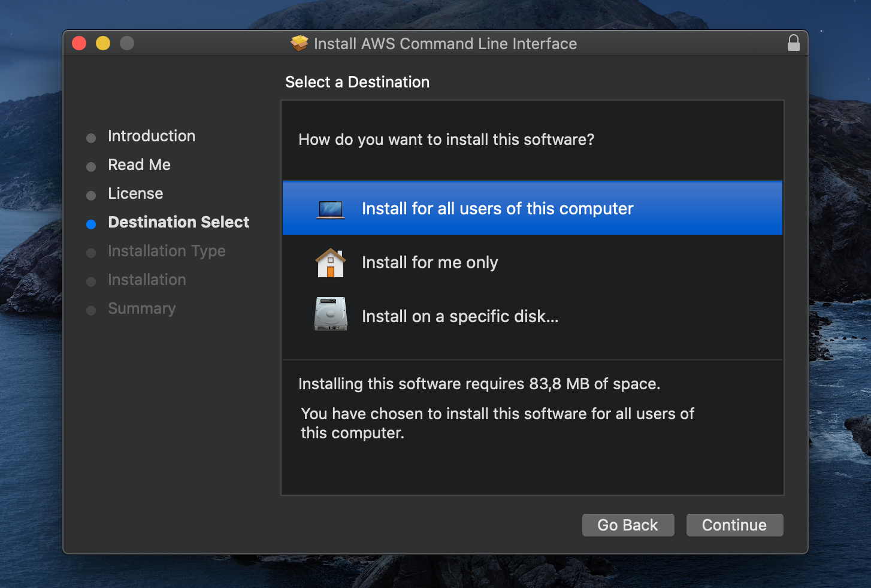This screenshot has width=871, height=588.
Task: Click Installation Type step in sidebar
Action: [x=167, y=251]
